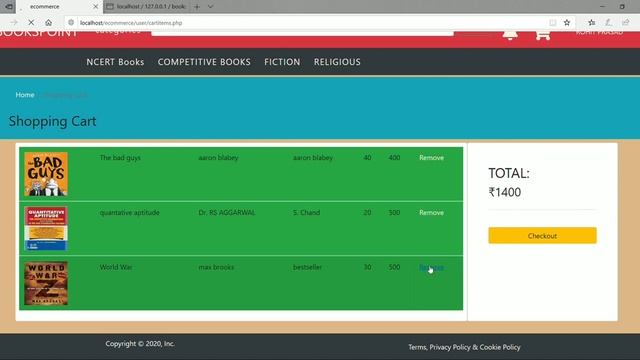Open the add notes pen icon
640x360 pixels.
(609, 23)
